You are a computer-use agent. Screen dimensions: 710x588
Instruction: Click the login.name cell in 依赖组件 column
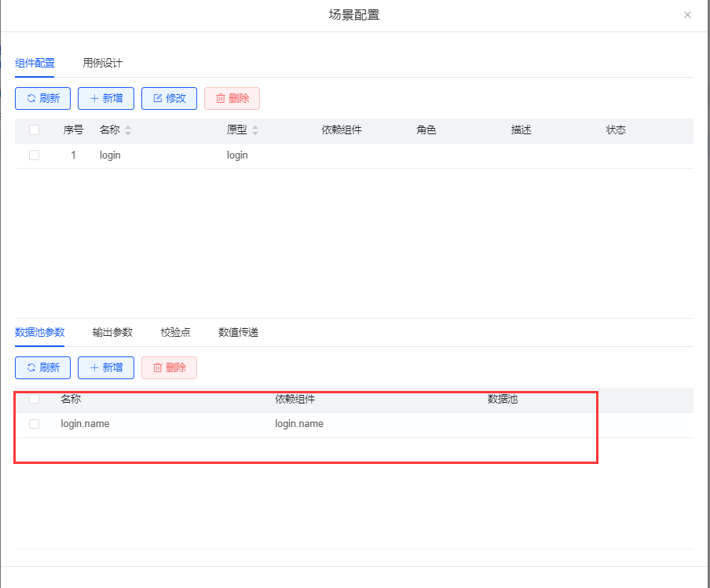(x=299, y=424)
